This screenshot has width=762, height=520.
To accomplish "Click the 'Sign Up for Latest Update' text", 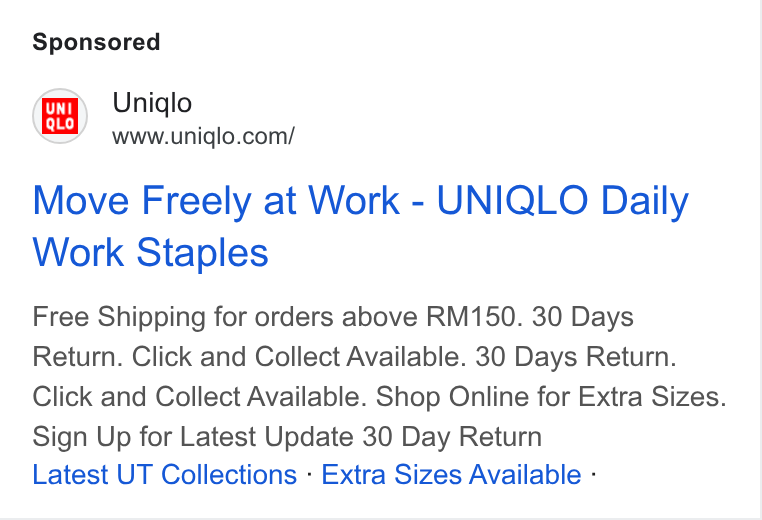I will pyautogui.click(x=193, y=437).
